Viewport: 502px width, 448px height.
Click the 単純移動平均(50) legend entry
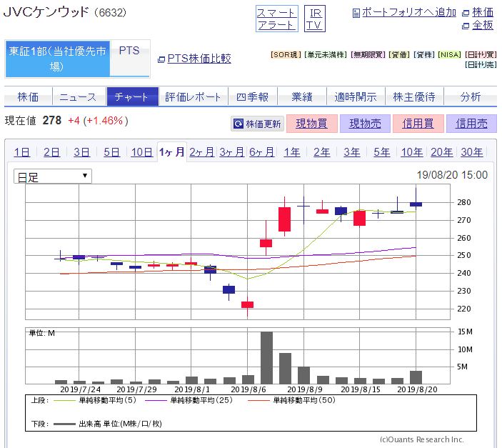coord(291,400)
